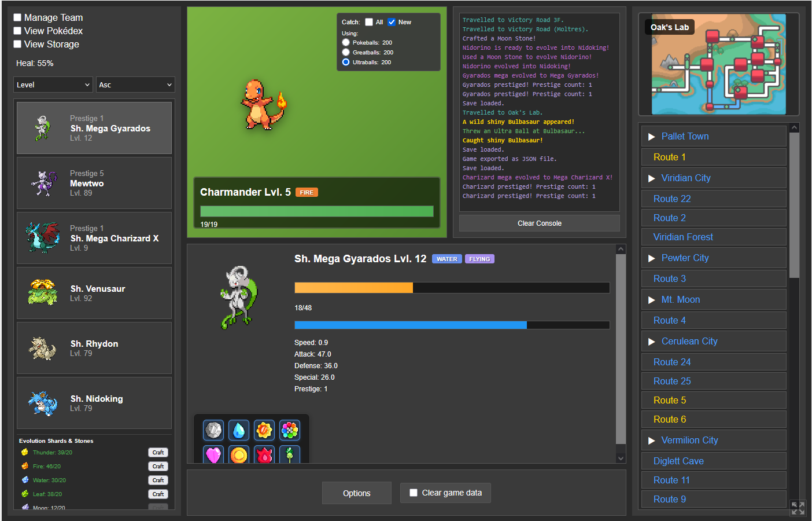Click the Pokémon details panel scrollbar
The width and height of the screenshot is (812, 521).
coord(621,349)
